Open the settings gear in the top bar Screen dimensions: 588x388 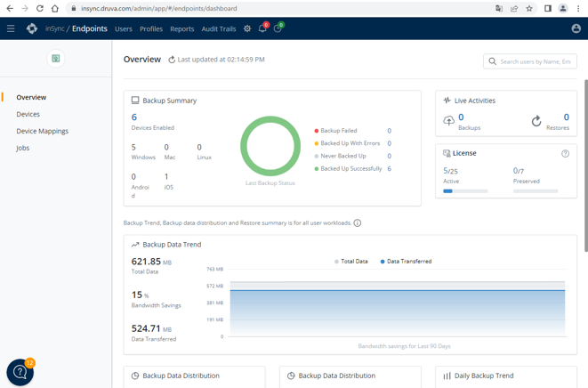coord(247,28)
